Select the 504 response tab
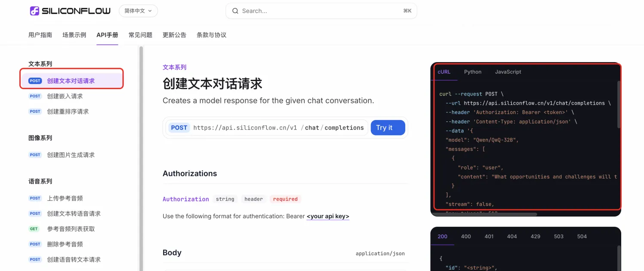 (582, 236)
